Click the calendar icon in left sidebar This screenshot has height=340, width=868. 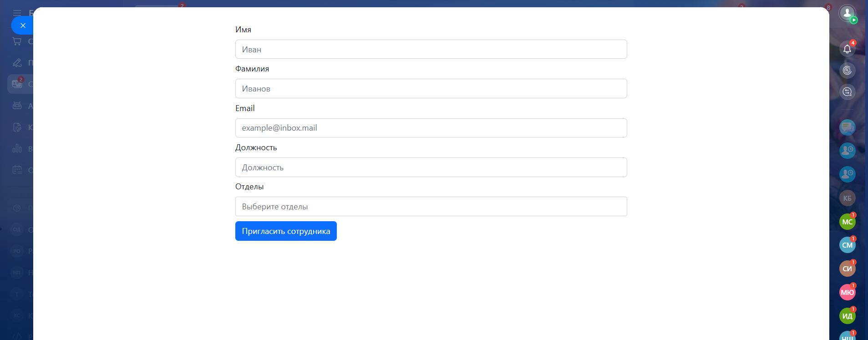coord(17,170)
